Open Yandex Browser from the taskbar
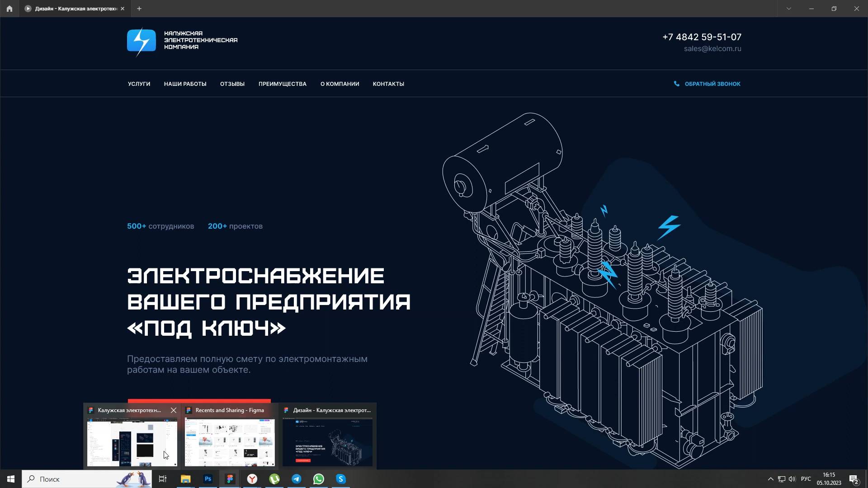This screenshot has width=868, height=488. click(x=252, y=479)
